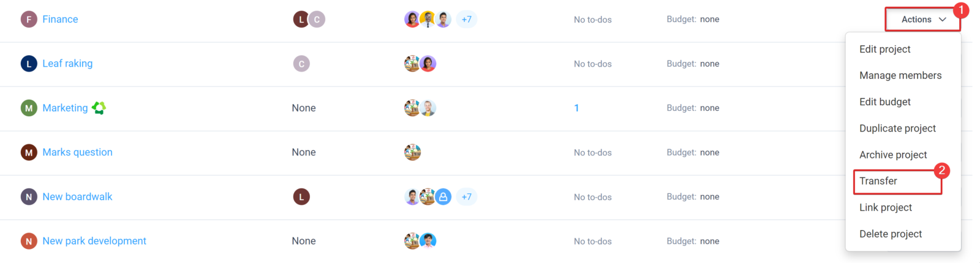Click the Leaf raking L avatar icon
Screen dimensions: 980x263
pyautogui.click(x=29, y=64)
